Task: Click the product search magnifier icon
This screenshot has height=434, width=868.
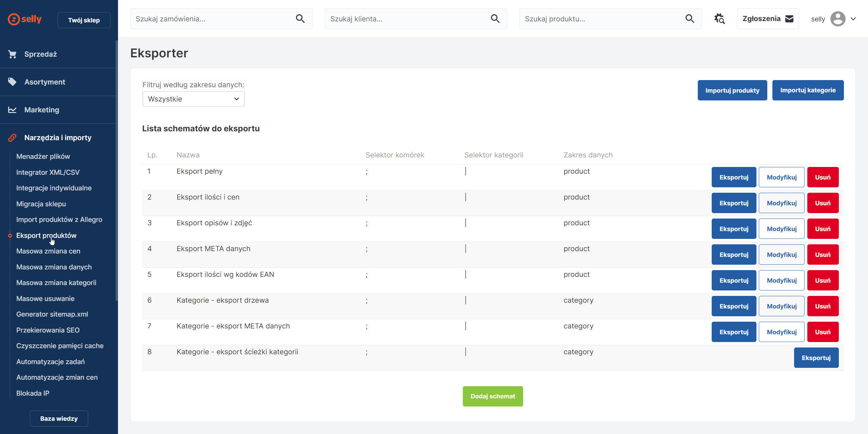Action: pos(690,19)
